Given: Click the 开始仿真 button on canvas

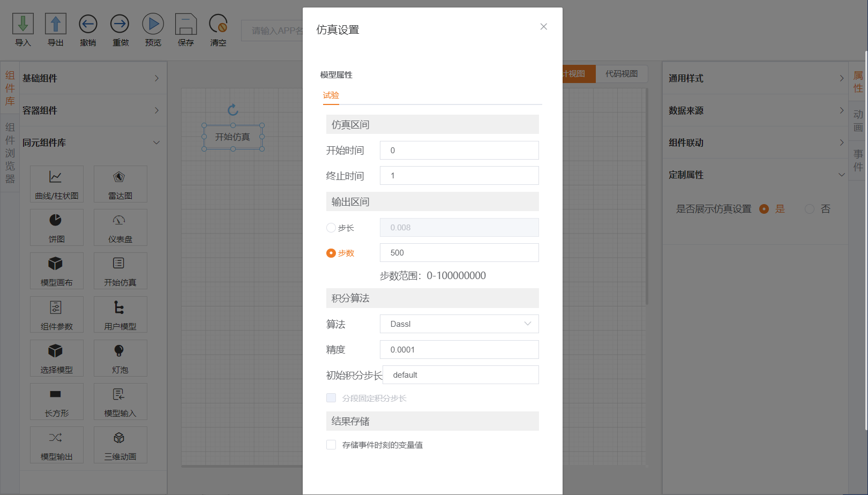Looking at the screenshot, I should pyautogui.click(x=233, y=137).
